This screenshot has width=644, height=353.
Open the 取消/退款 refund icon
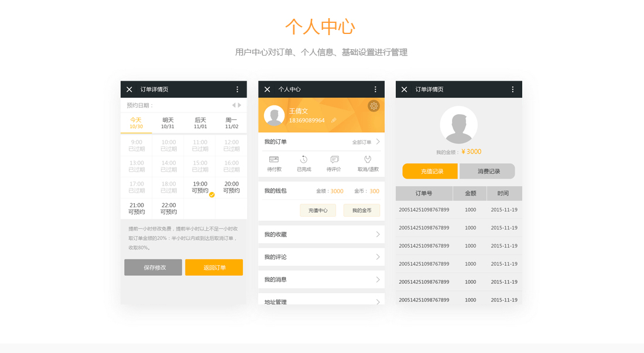pyautogui.click(x=368, y=163)
